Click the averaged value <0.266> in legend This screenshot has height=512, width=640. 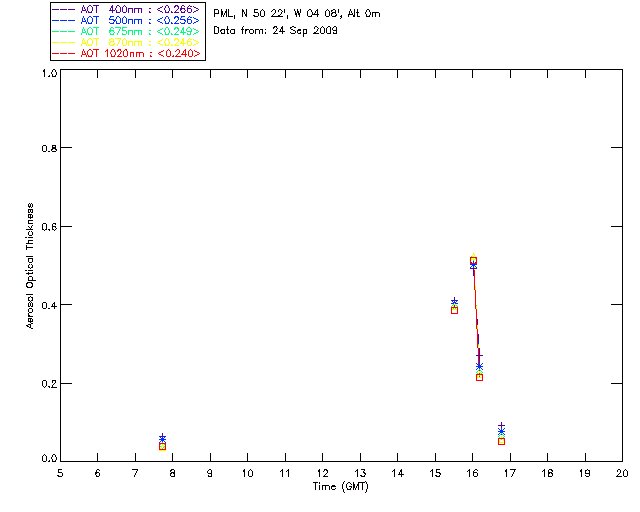click(178, 9)
